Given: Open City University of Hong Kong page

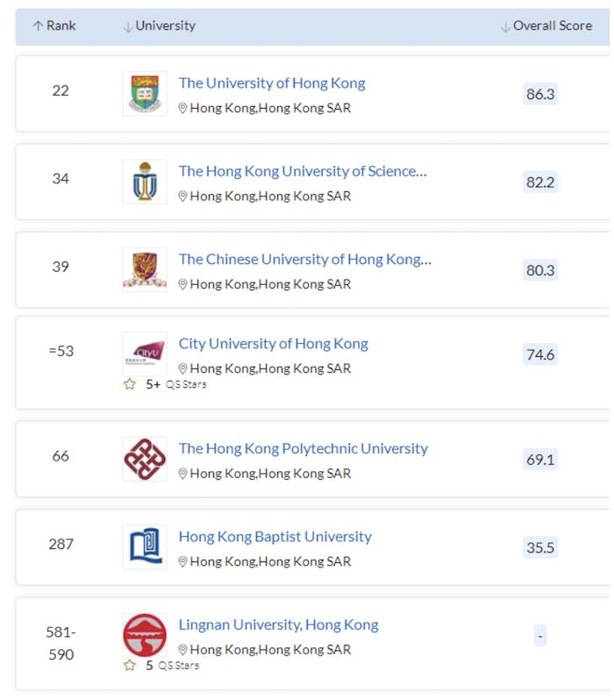Looking at the screenshot, I should (273, 344).
